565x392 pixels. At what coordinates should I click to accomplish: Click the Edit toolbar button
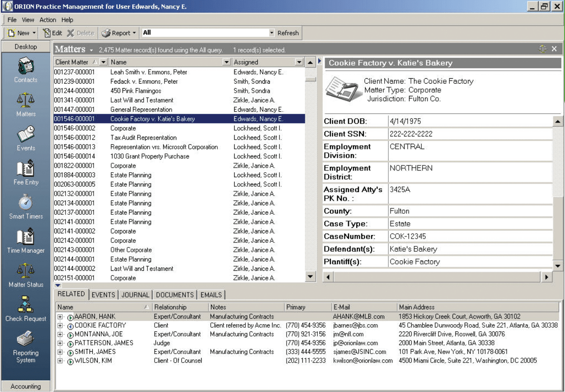(x=52, y=33)
